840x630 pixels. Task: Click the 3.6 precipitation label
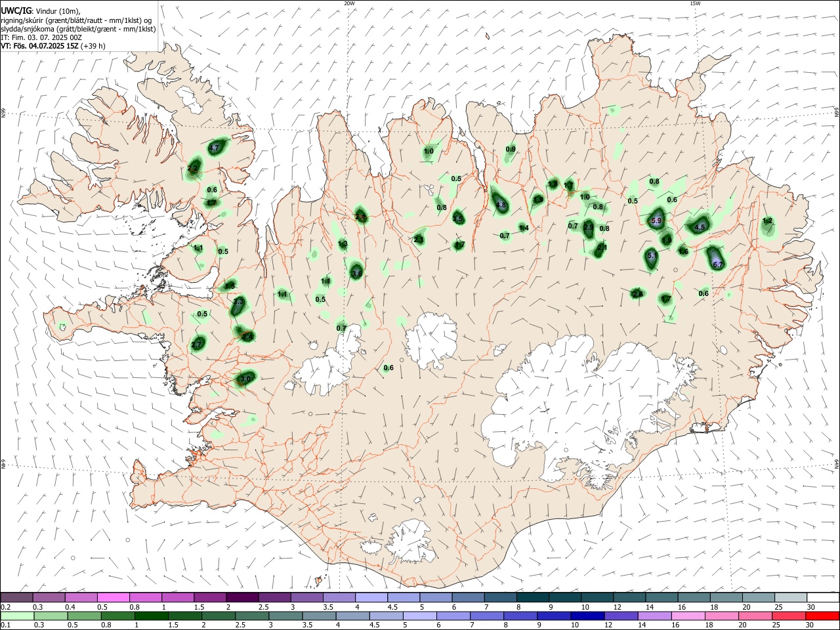point(357,273)
